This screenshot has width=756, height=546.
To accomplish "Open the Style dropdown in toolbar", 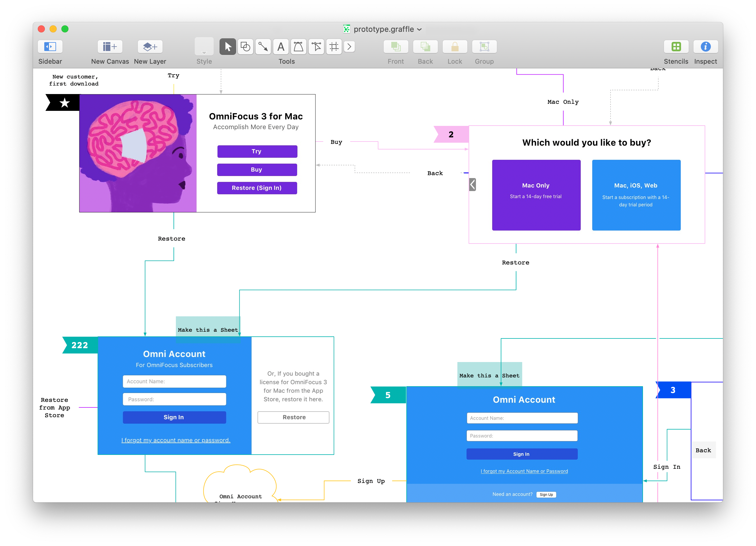I will (x=204, y=47).
